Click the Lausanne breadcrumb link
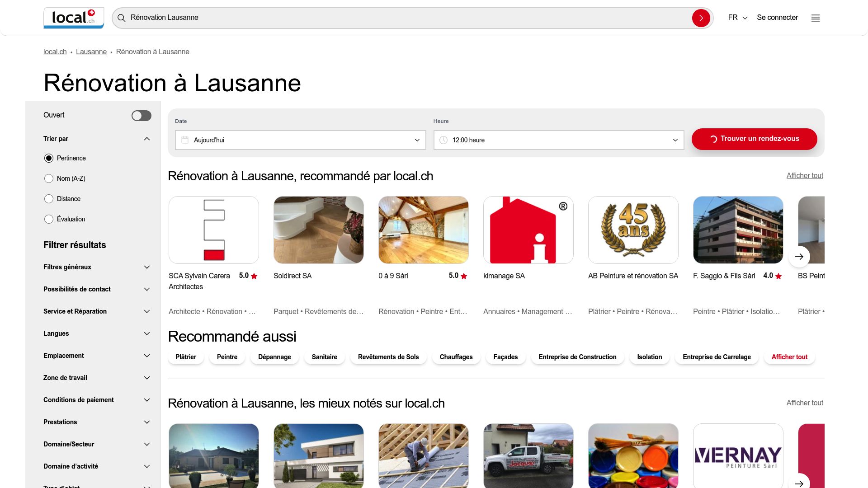Viewport: 868px width, 488px height. (x=91, y=52)
